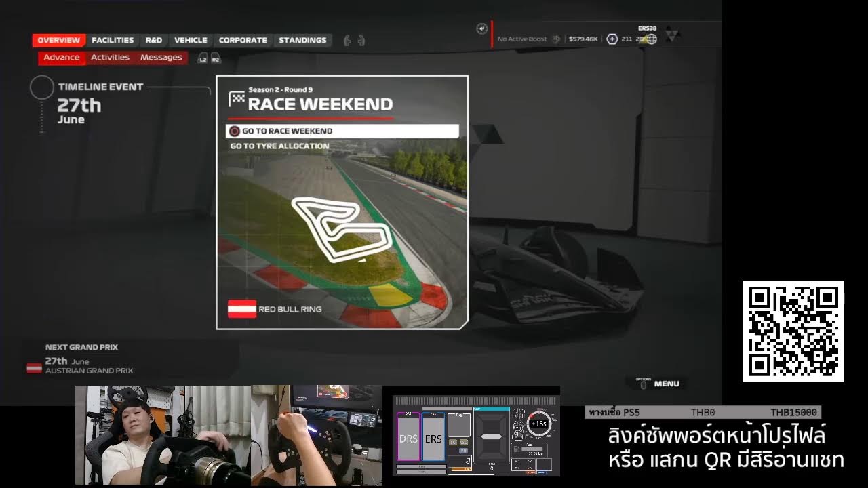Click the R2 trigger icon
The height and width of the screenshot is (488, 868).
[x=216, y=59]
